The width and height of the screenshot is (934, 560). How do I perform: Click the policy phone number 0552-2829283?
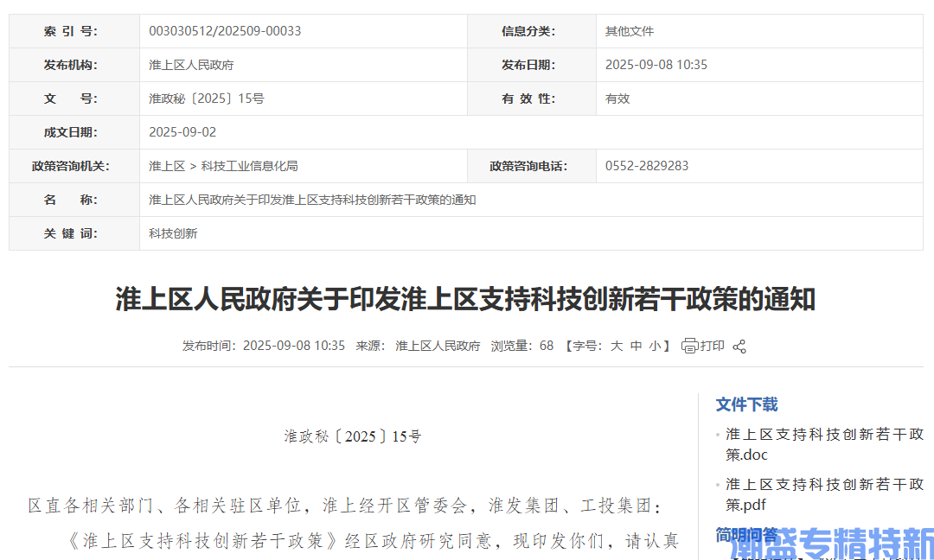[645, 166]
